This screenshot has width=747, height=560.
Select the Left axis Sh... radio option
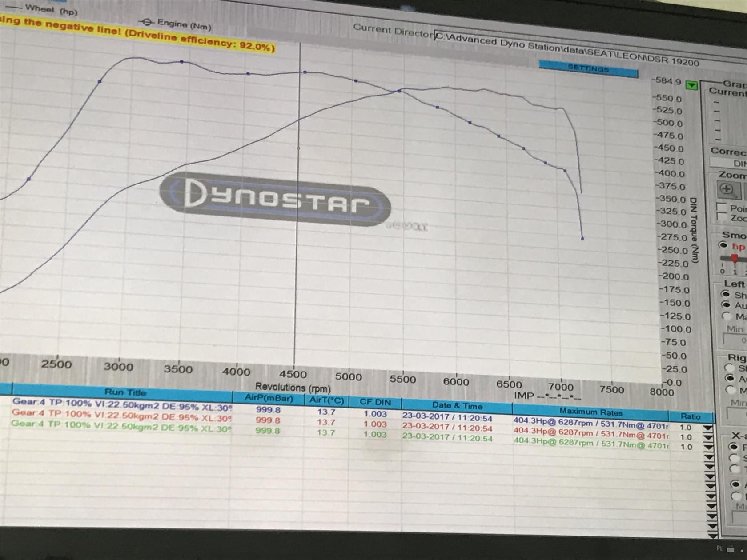(726, 294)
